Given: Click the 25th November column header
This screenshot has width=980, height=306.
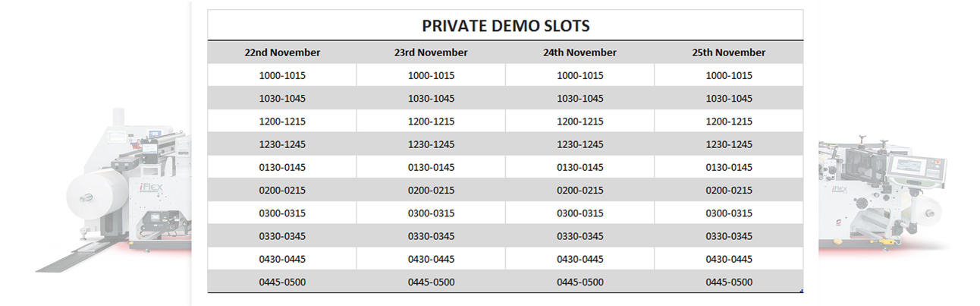Looking at the screenshot, I should click(729, 52).
